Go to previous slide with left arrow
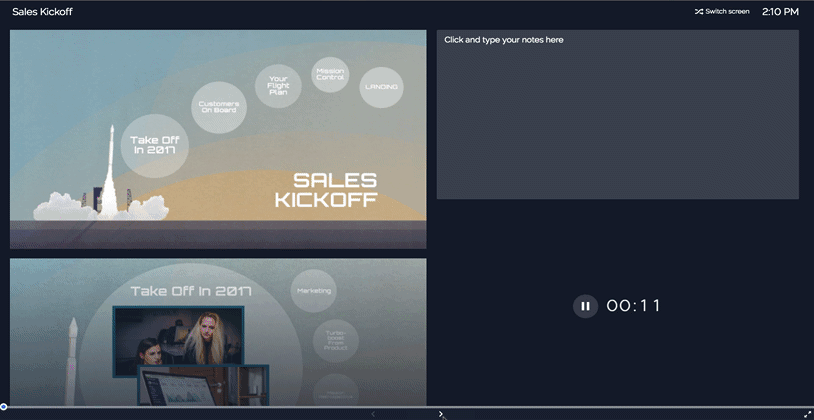Viewport: 814px width, 420px height. (373, 414)
